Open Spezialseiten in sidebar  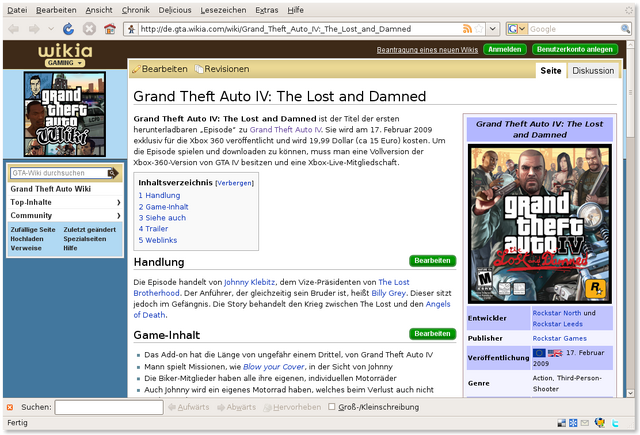[84, 239]
